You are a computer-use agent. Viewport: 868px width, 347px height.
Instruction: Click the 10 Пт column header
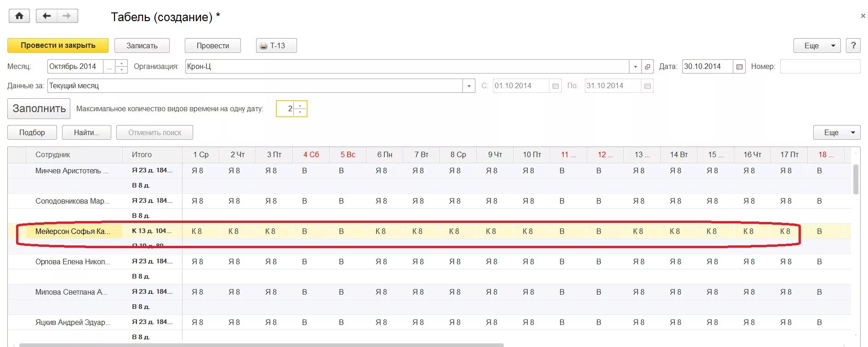[532, 155]
